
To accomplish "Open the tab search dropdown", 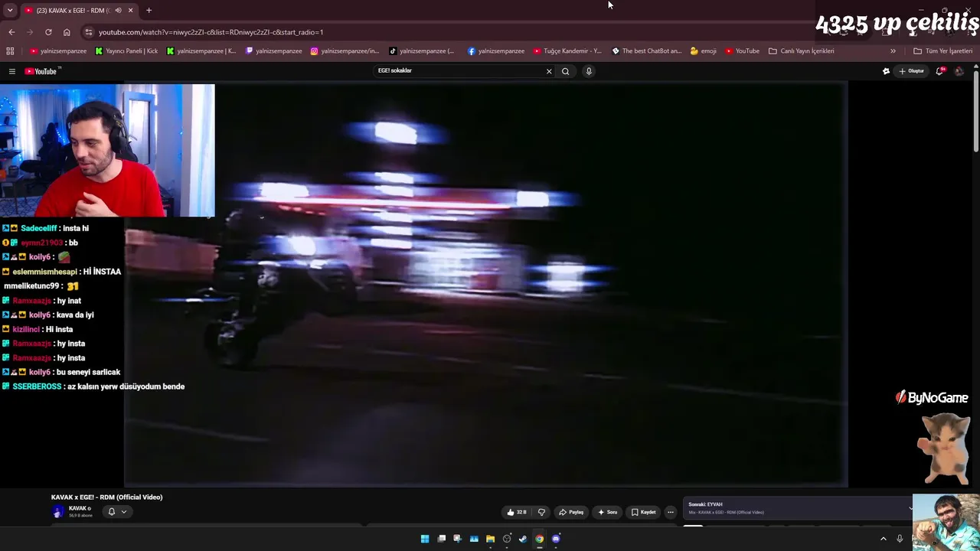I will [x=10, y=10].
